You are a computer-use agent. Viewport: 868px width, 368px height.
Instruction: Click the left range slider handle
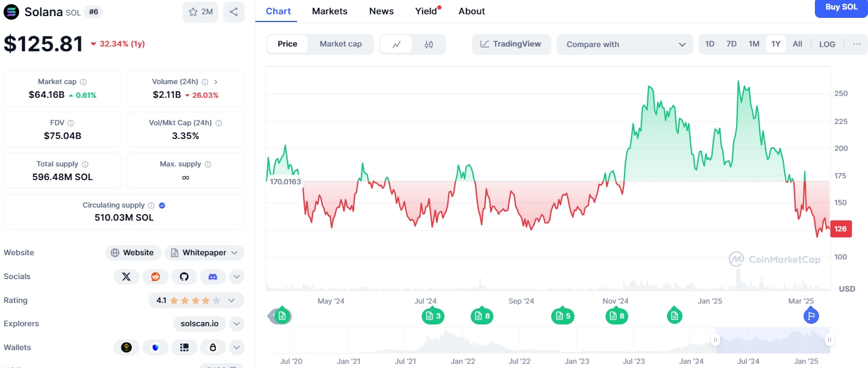tap(715, 340)
